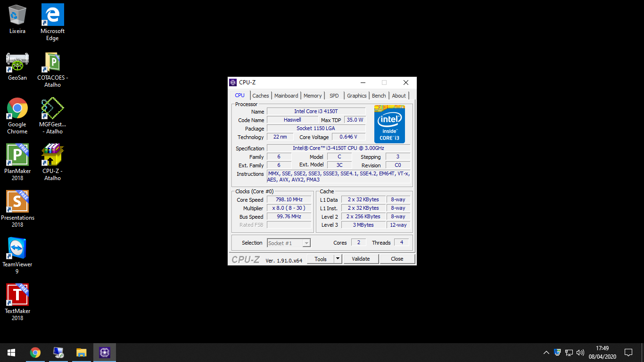Image resolution: width=644 pixels, height=362 pixels.
Task: Click the Ext. Model value 3C
Action: (339, 165)
